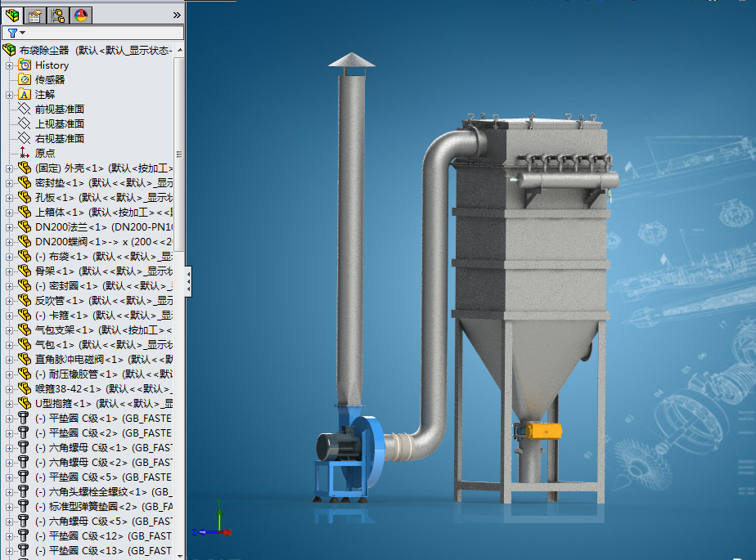Switch to the PropertyManager tab

pos(34,16)
